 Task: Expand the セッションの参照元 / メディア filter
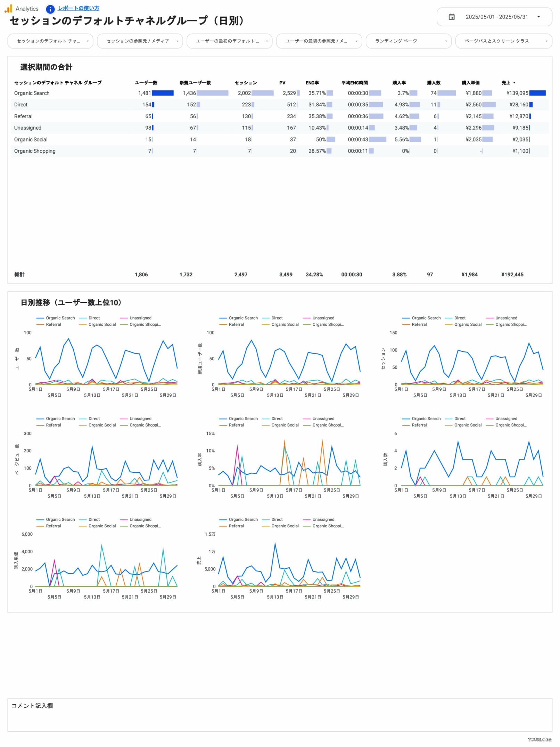coord(140,41)
